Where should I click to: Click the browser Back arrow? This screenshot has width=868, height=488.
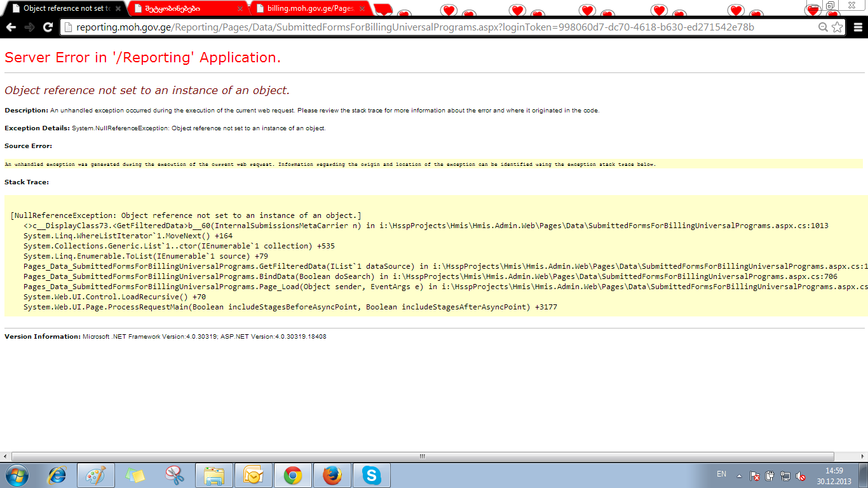click(x=11, y=27)
